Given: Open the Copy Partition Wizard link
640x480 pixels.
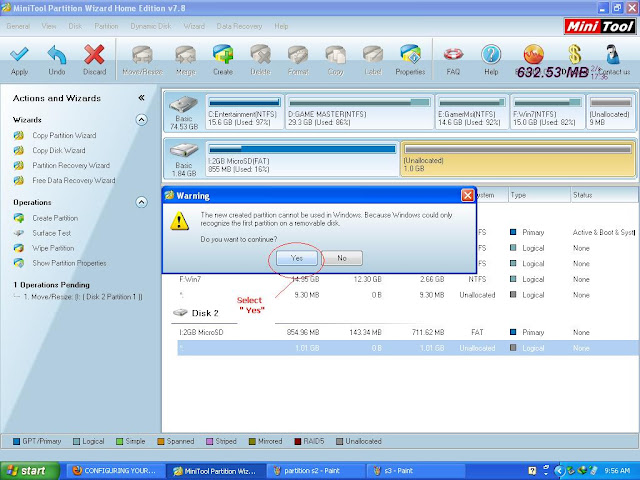Looking at the screenshot, I should point(64,136).
